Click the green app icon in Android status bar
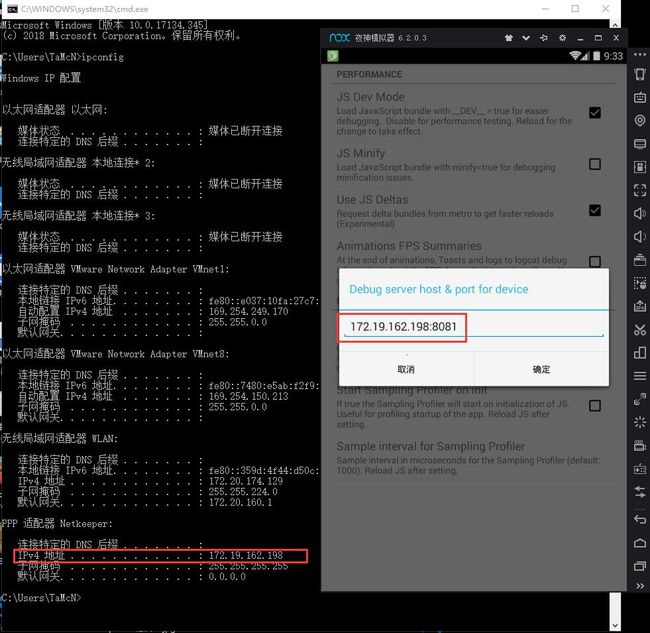Screen dimensions: 650x633 pyautogui.click(x=332, y=56)
